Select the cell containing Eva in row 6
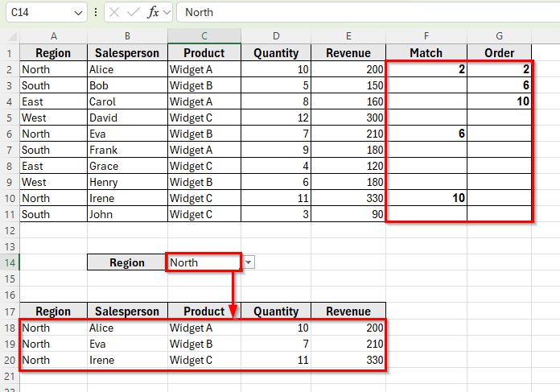The width and height of the screenshot is (560, 392). point(127,134)
